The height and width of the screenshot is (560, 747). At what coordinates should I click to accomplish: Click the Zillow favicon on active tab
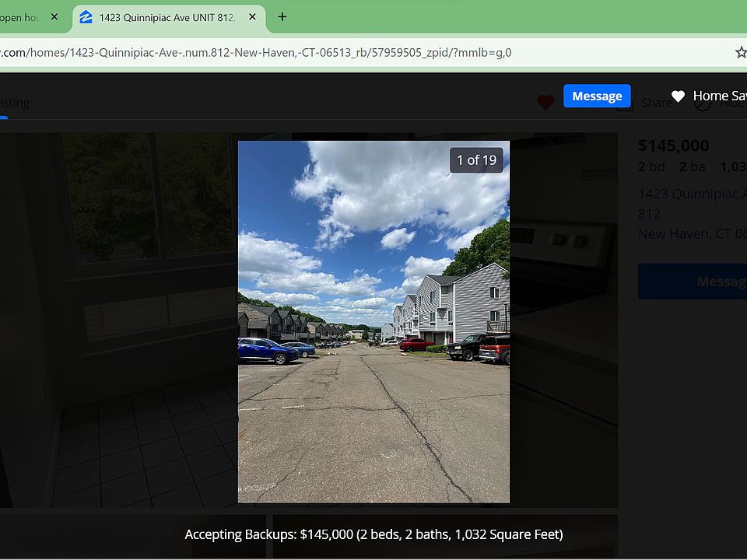tap(86, 17)
